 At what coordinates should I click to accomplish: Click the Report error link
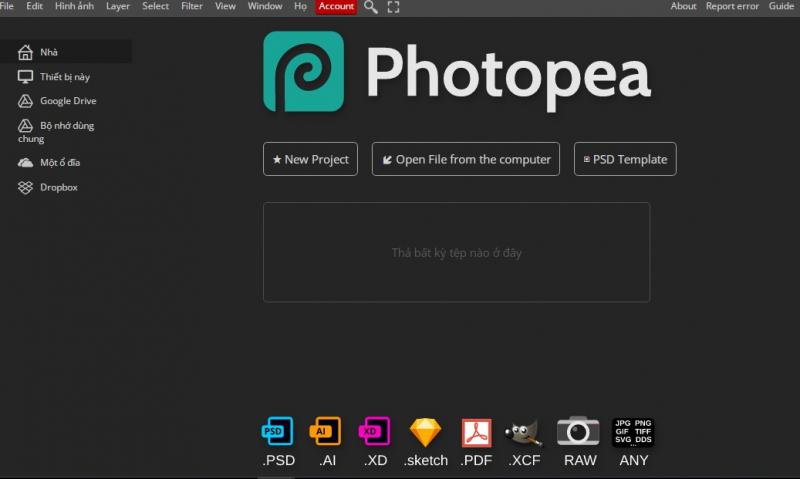pyautogui.click(x=732, y=6)
